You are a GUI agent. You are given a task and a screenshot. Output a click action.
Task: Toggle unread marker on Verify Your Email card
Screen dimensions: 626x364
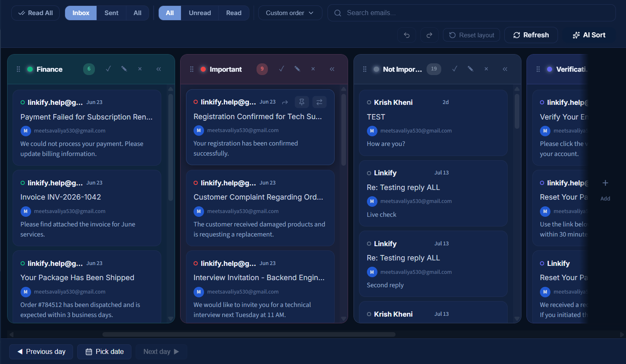tap(542, 102)
